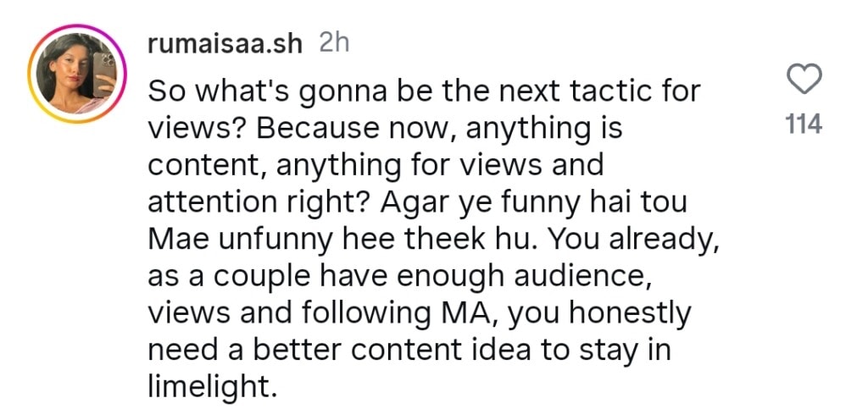The width and height of the screenshot is (868, 409).
Task: Click the word "limelight." ending the comment
Action: coord(212,386)
